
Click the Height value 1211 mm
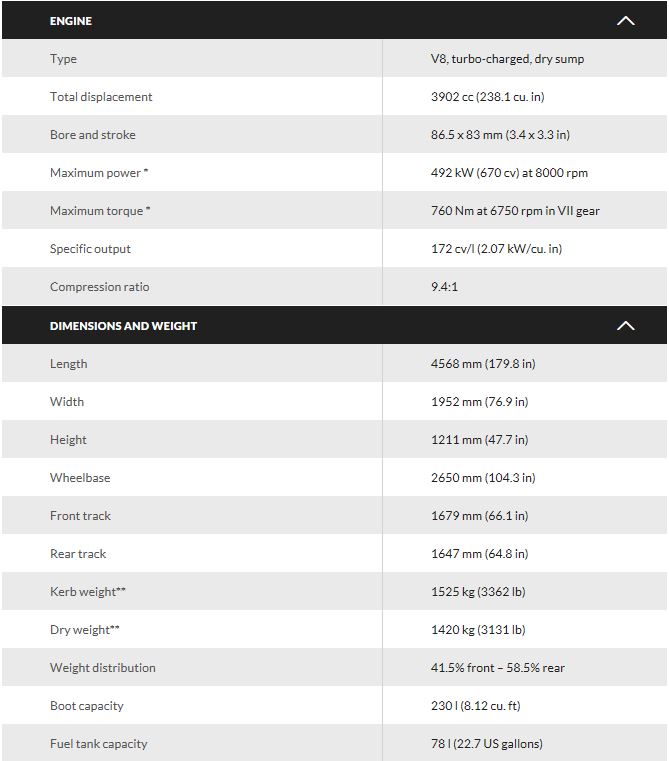coord(479,440)
